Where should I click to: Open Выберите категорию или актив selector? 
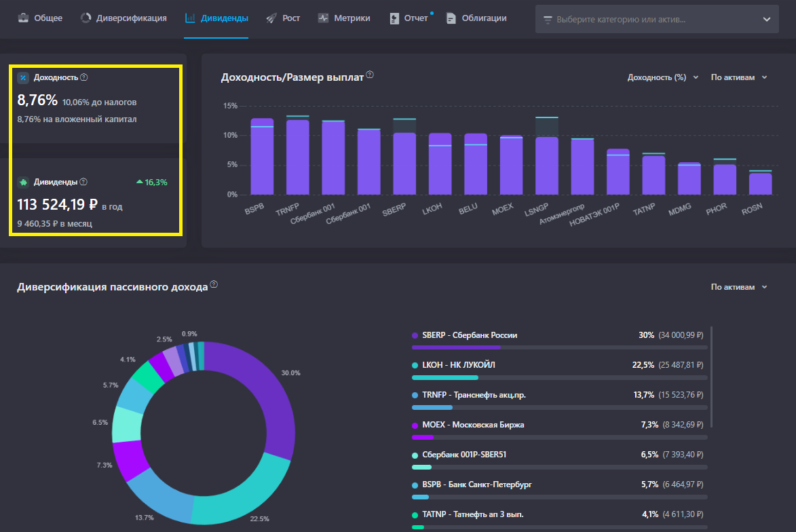(x=656, y=20)
